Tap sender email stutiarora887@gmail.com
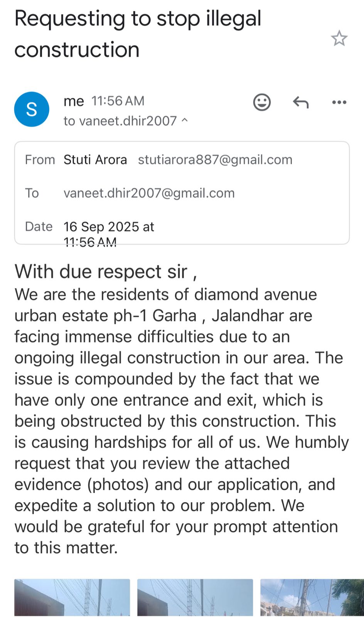This screenshot has width=364, height=617. click(215, 160)
